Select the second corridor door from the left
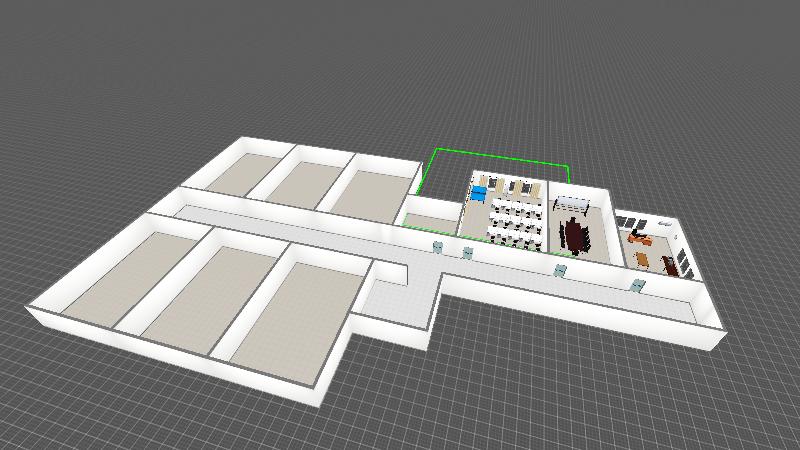The image size is (800, 450). [x=467, y=252]
